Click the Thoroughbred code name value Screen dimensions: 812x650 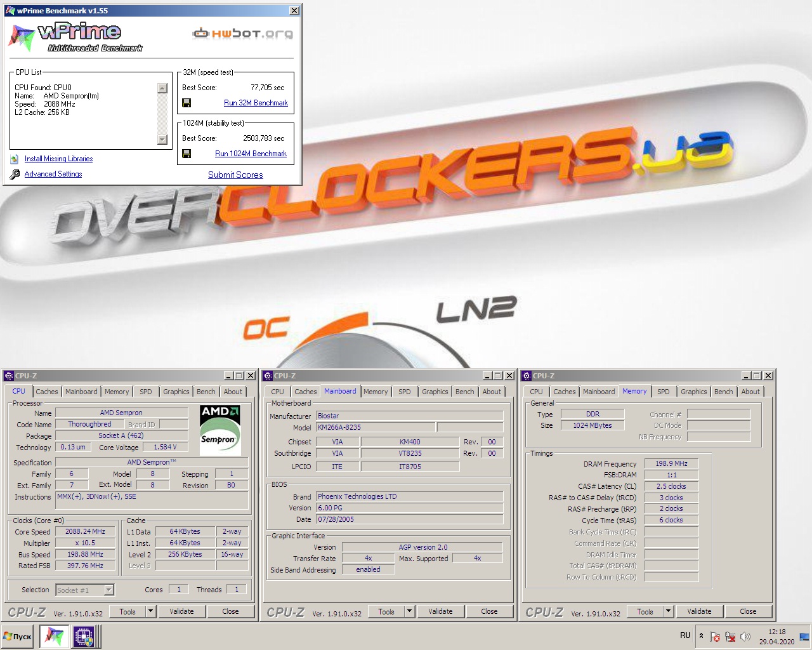pyautogui.click(x=89, y=424)
